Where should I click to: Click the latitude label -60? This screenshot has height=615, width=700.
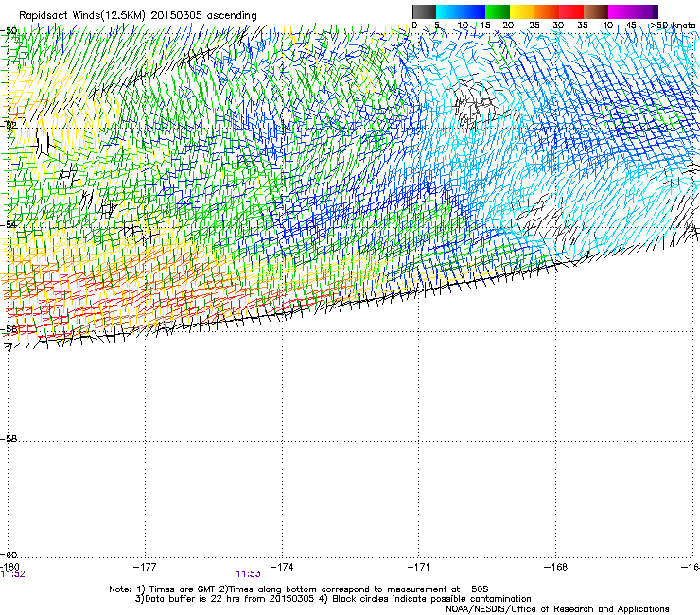(x=9, y=555)
